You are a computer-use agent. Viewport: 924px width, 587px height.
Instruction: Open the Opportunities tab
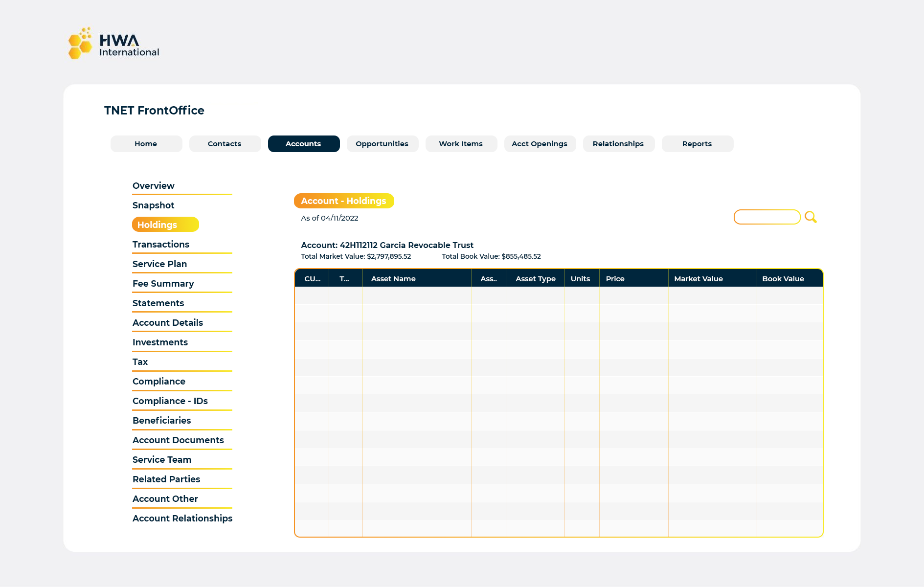pyautogui.click(x=382, y=143)
